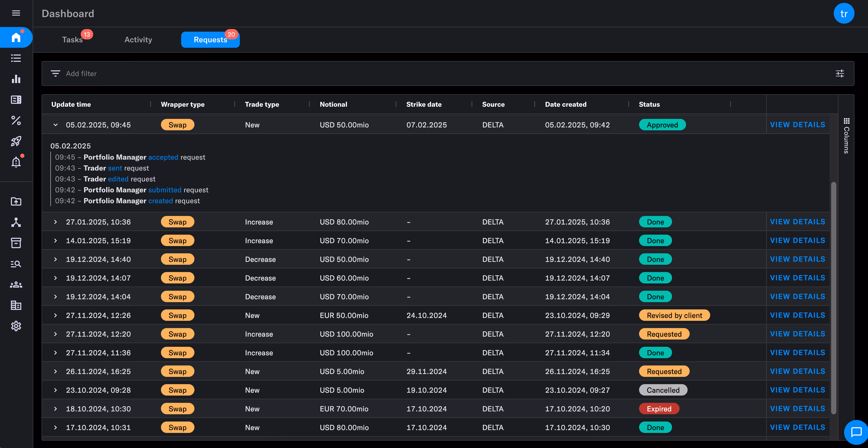This screenshot has height=448, width=868.
Task: Expand the 27.11.2024, 11:36 row
Action: [x=56, y=353]
